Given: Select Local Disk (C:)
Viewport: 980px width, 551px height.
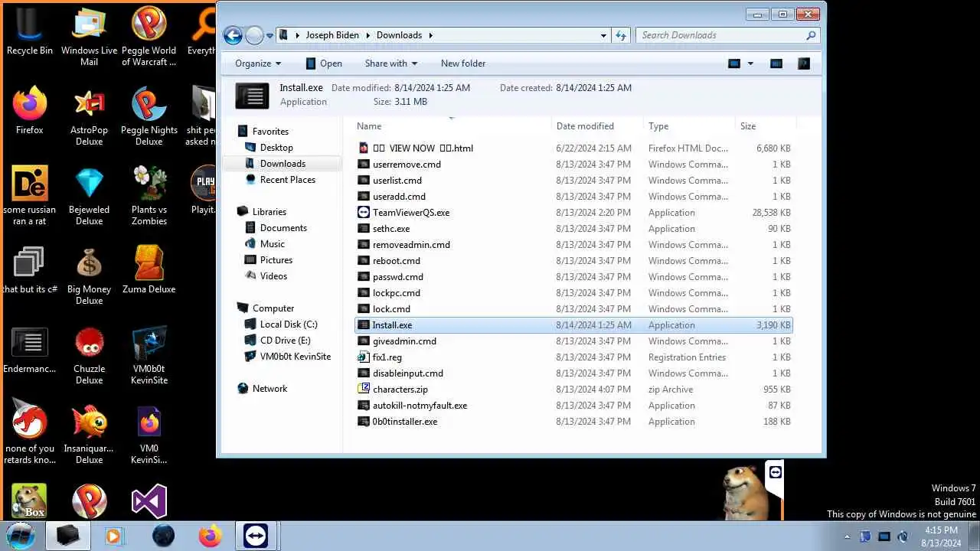Looking at the screenshot, I should (x=289, y=324).
